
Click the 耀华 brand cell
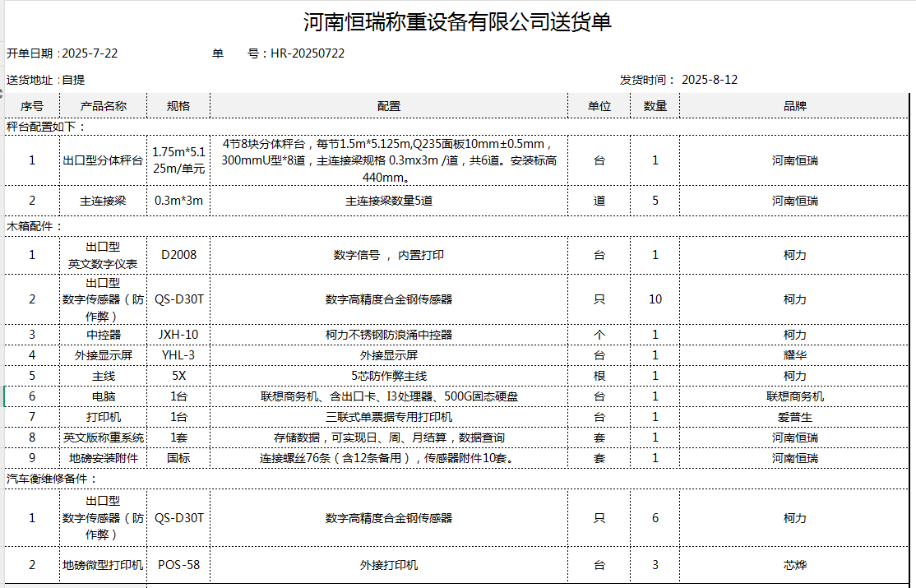[x=794, y=355]
